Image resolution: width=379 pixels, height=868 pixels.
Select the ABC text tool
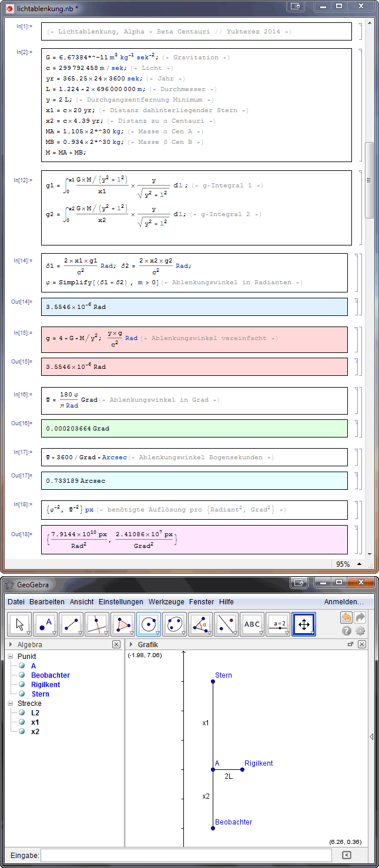coord(252,624)
